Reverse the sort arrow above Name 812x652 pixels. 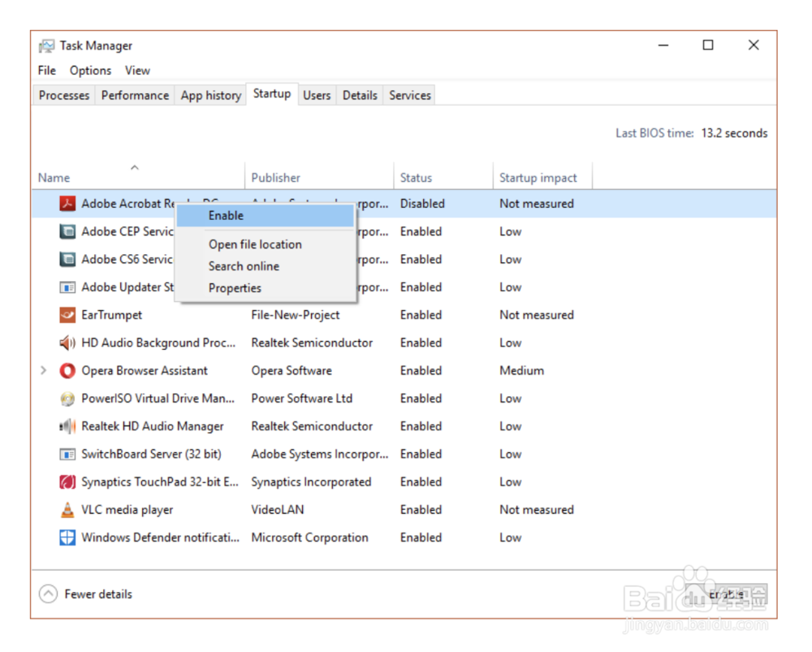[x=135, y=167]
